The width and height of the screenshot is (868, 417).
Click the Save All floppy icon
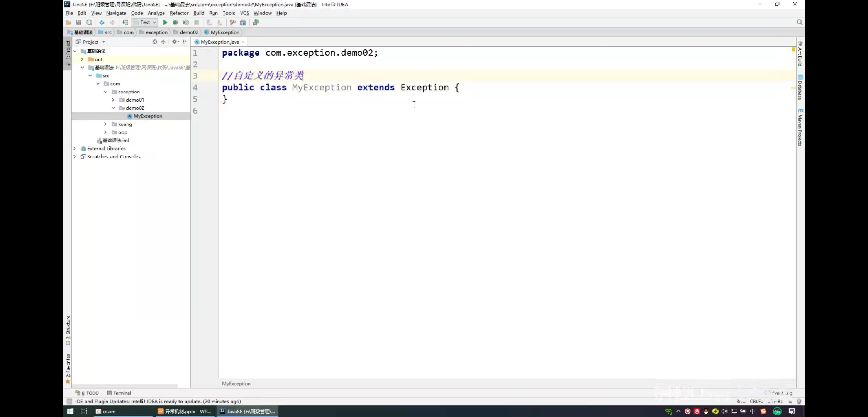click(79, 22)
